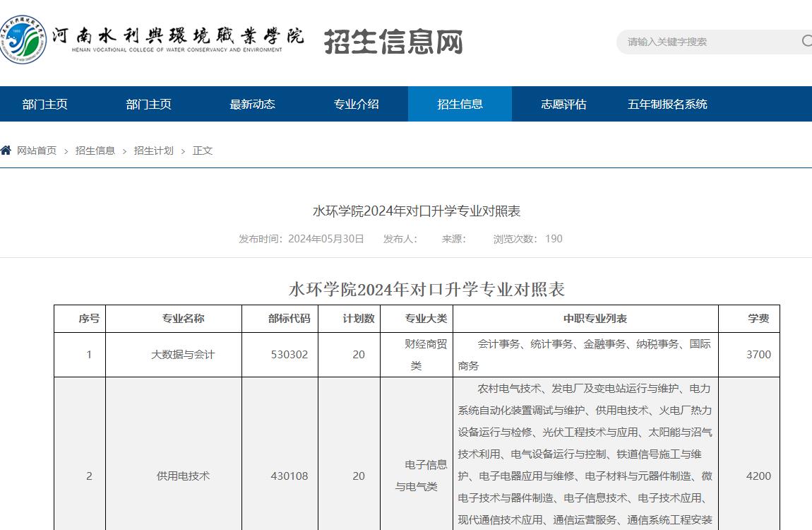Click the 招生信息网 site title
The height and width of the screenshot is (530, 812).
click(393, 42)
